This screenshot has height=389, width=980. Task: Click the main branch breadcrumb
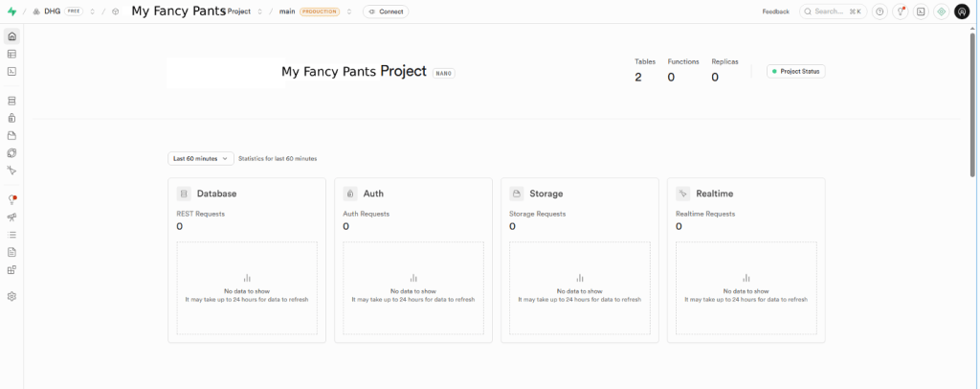[287, 11]
